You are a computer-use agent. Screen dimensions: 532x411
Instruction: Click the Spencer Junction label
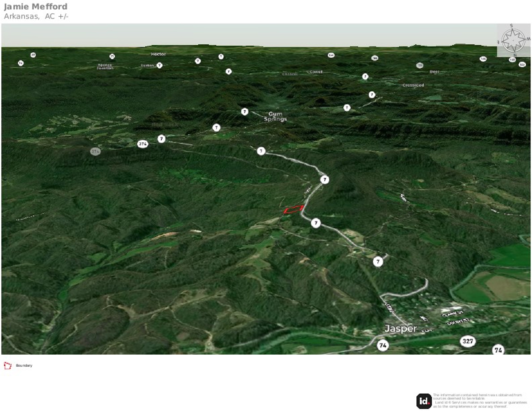[x=105, y=67]
